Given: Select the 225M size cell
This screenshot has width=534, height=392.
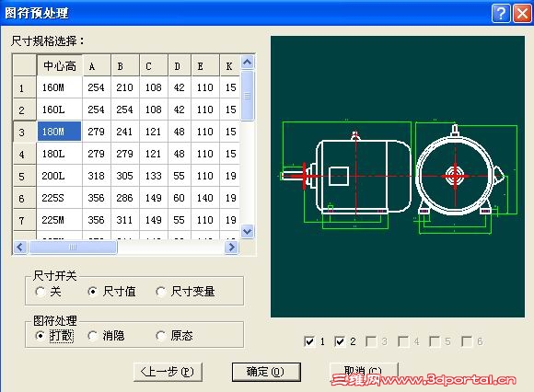Looking at the screenshot, I should tap(60, 220).
